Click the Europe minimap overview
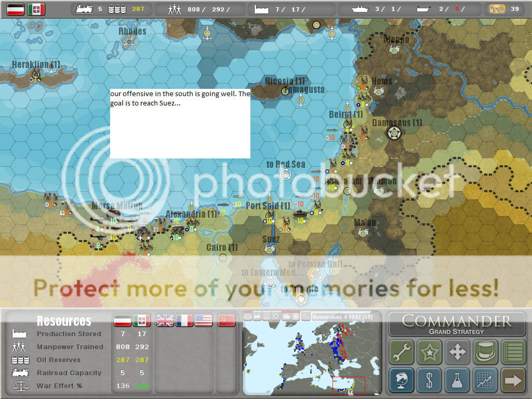The height and width of the screenshot is (399, 532). (312, 357)
